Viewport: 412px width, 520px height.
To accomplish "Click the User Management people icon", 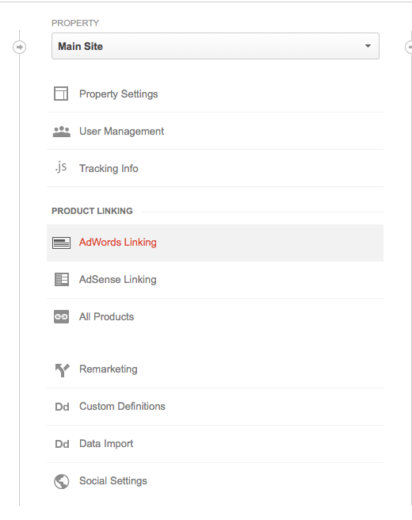I will [62, 132].
